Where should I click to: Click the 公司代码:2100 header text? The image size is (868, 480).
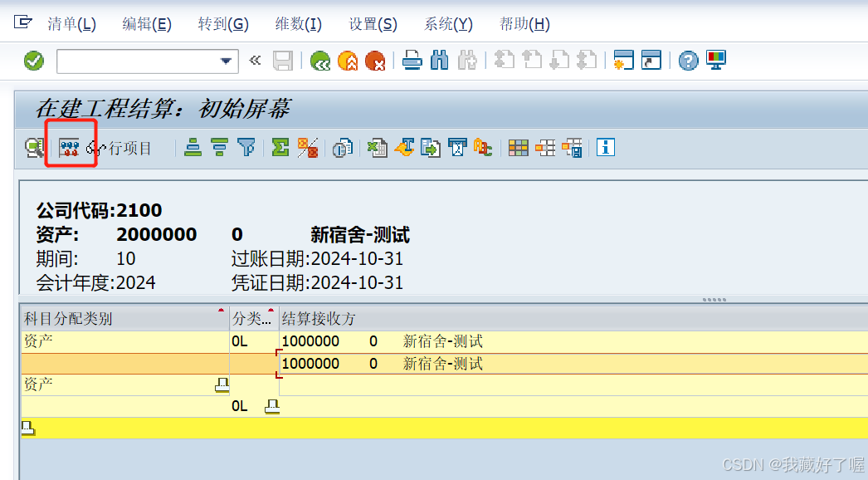click(x=99, y=210)
